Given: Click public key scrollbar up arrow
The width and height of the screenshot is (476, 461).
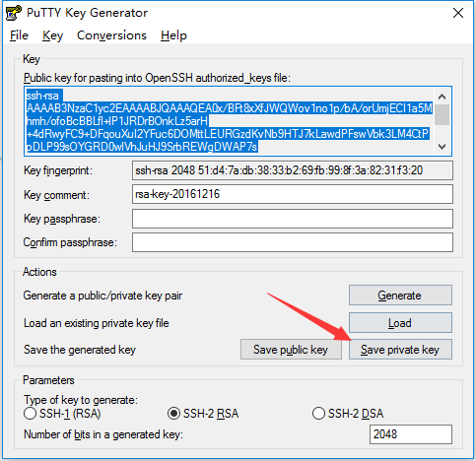Looking at the screenshot, I should pyautogui.click(x=442, y=97).
